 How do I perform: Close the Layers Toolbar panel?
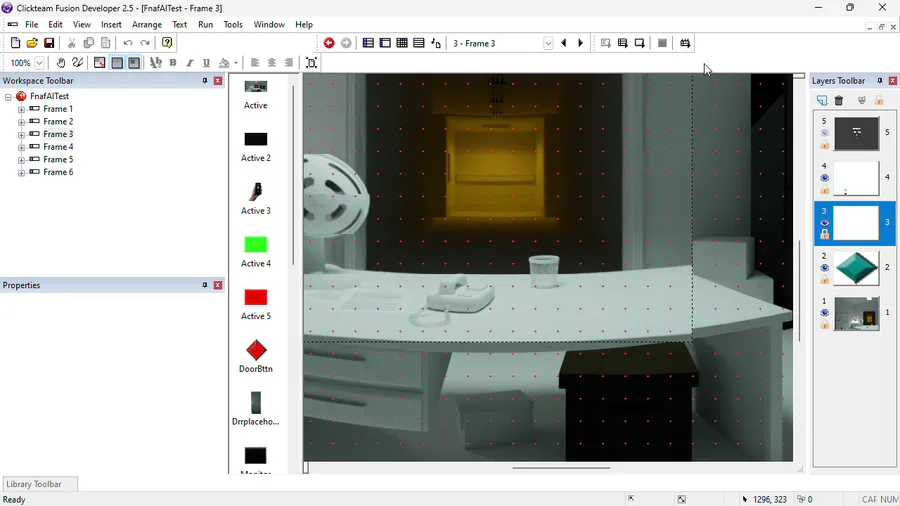[x=893, y=81]
